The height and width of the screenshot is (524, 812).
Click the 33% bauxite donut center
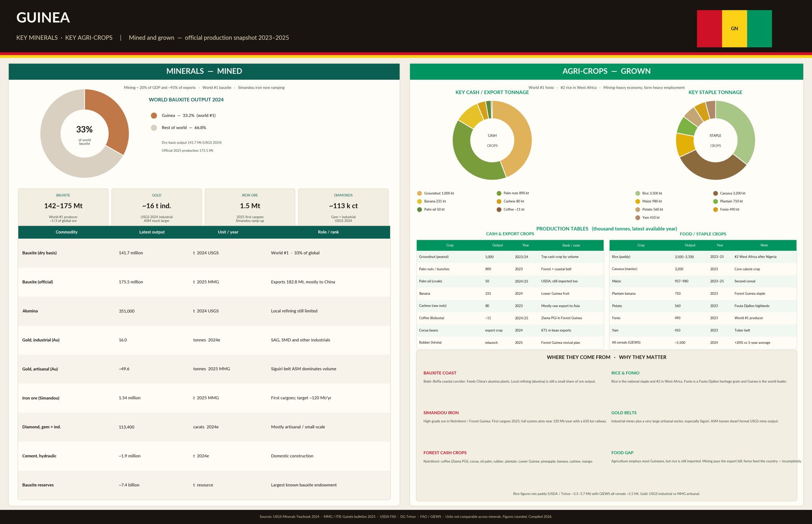[x=84, y=134]
